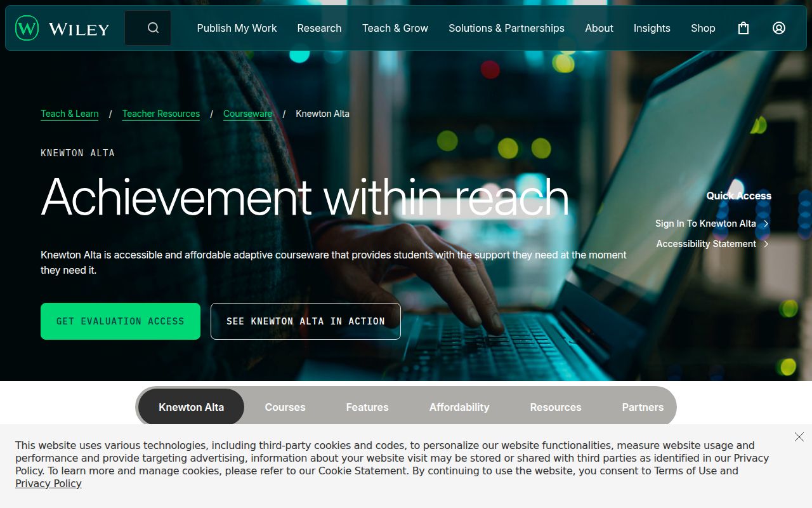Go to Courseware breadcrumb
The height and width of the screenshot is (508, 812).
tap(248, 114)
